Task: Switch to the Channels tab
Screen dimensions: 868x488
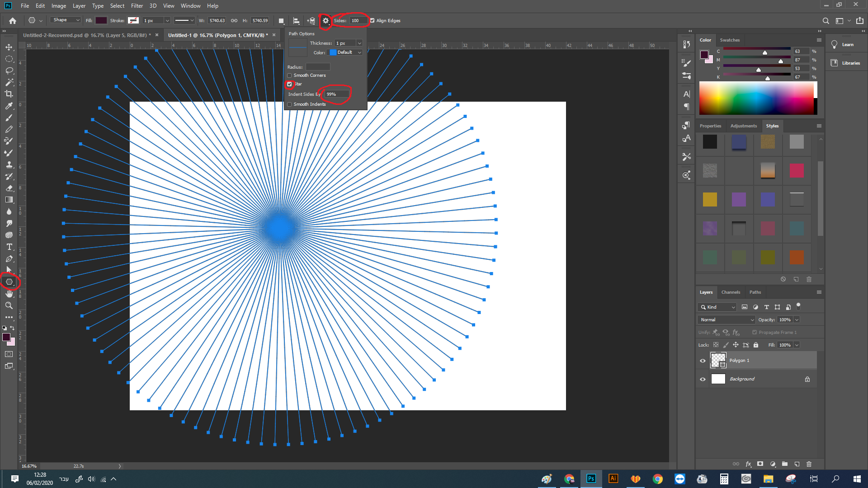Action: click(731, 292)
